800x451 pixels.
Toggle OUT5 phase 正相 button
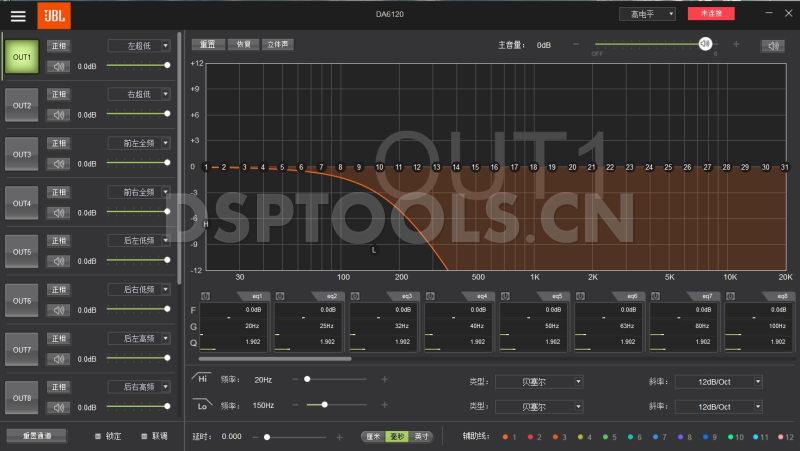[x=59, y=241]
